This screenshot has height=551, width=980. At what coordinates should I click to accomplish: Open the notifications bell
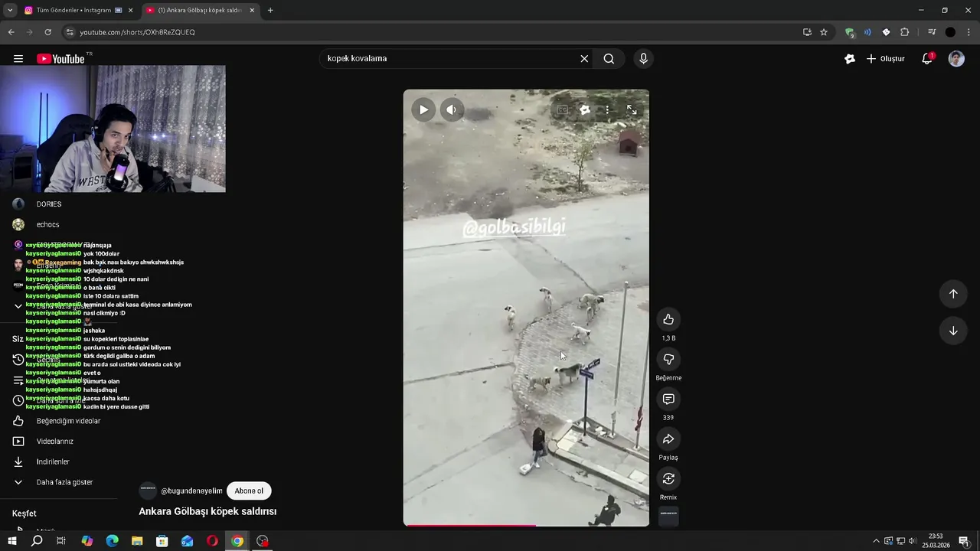coord(927,59)
